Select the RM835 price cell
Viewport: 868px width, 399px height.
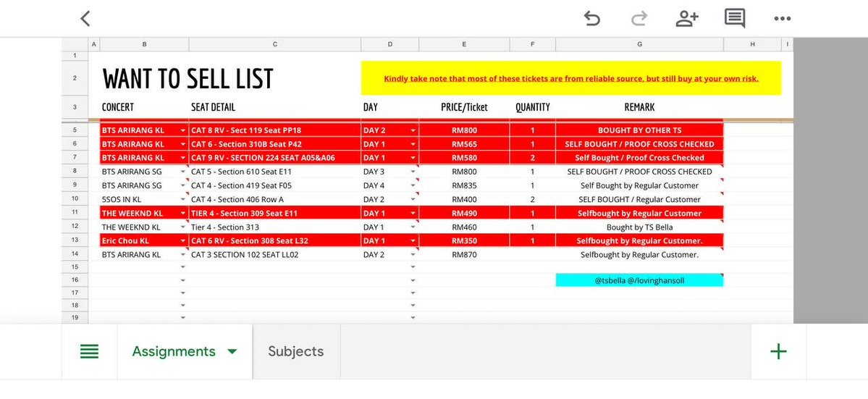click(464, 185)
